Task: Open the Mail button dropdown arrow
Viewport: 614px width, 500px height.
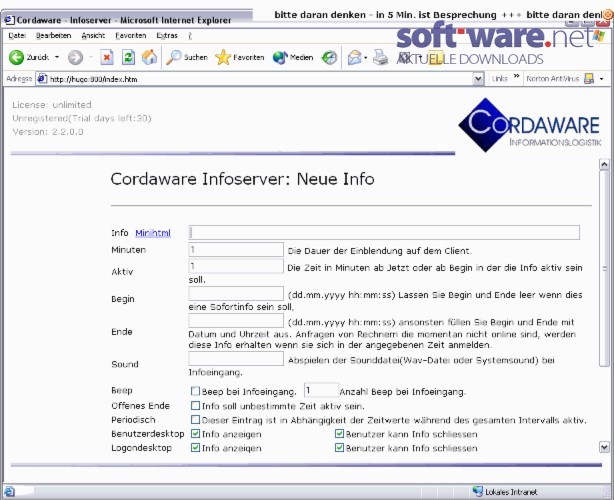Action: coord(365,58)
